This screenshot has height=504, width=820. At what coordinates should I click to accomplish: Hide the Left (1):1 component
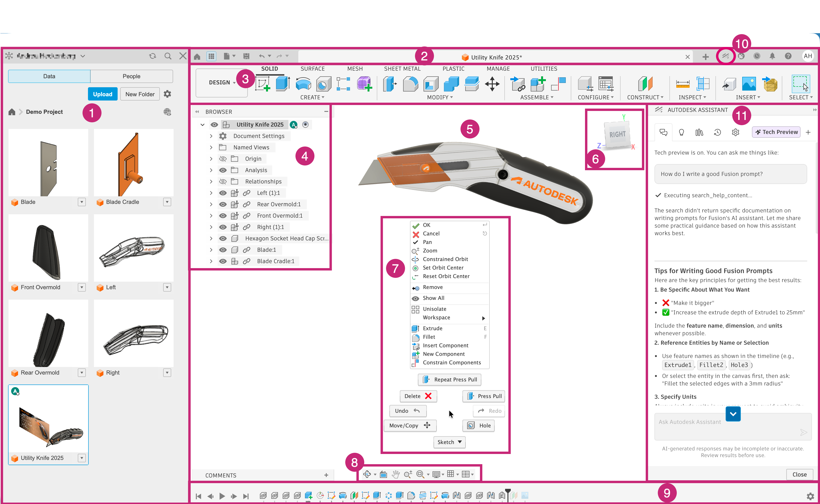223,193
